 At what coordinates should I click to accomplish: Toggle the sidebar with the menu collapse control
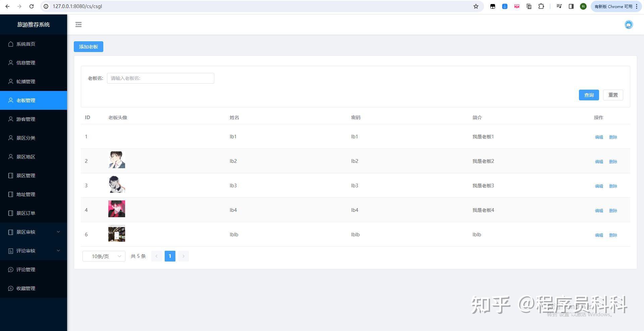pyautogui.click(x=78, y=25)
